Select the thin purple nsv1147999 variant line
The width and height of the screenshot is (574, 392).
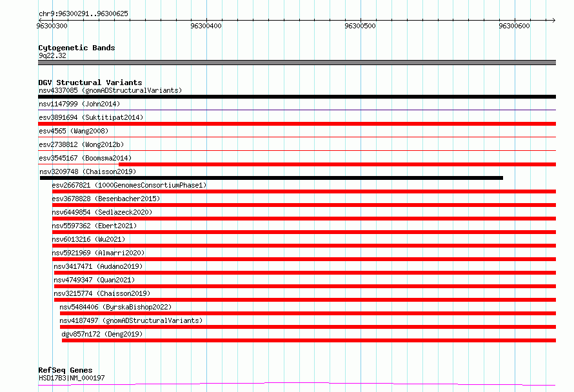pyautogui.click(x=297, y=110)
